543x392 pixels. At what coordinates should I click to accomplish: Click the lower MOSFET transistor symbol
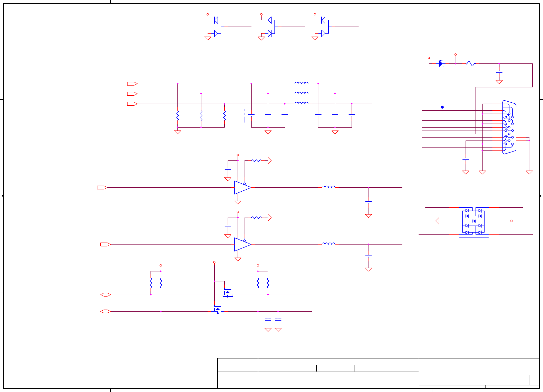click(x=218, y=310)
